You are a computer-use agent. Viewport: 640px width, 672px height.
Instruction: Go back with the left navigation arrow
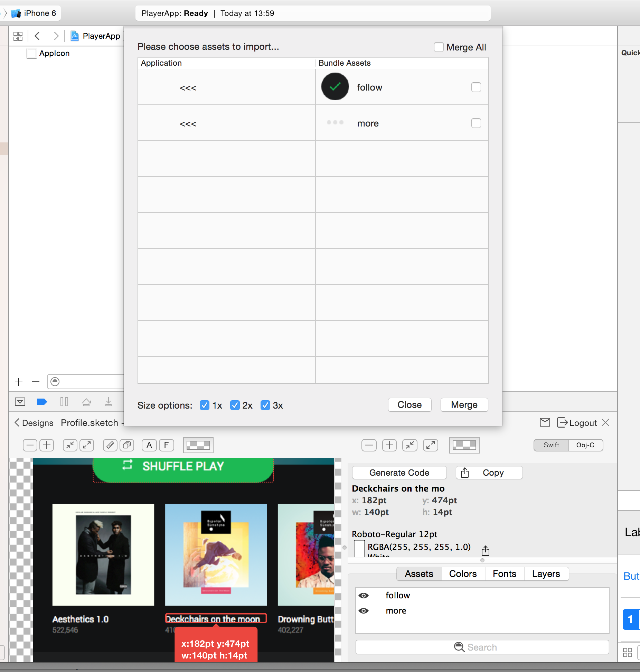tap(37, 36)
